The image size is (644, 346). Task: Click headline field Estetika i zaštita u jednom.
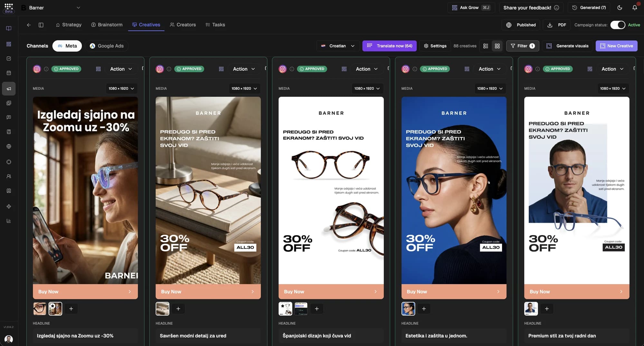(x=454, y=336)
